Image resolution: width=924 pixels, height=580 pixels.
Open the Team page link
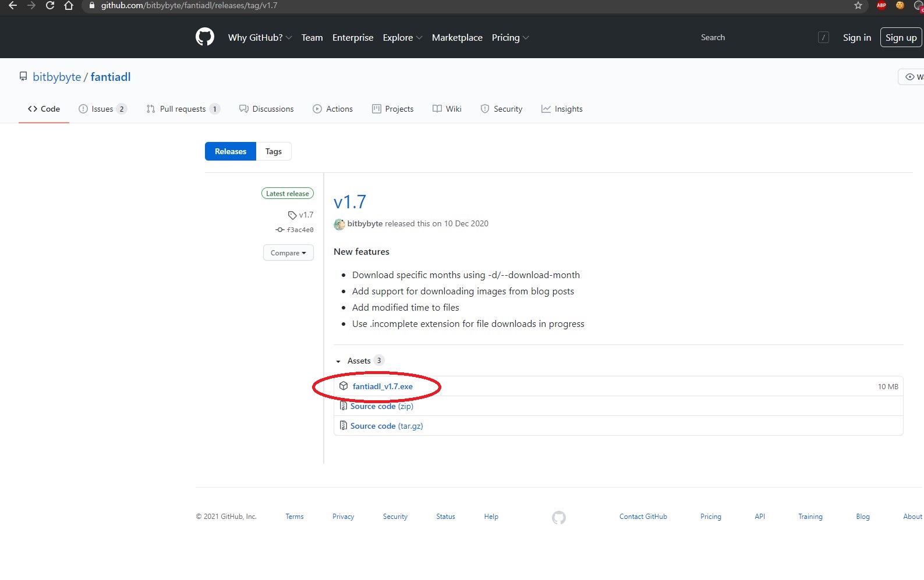click(x=312, y=37)
